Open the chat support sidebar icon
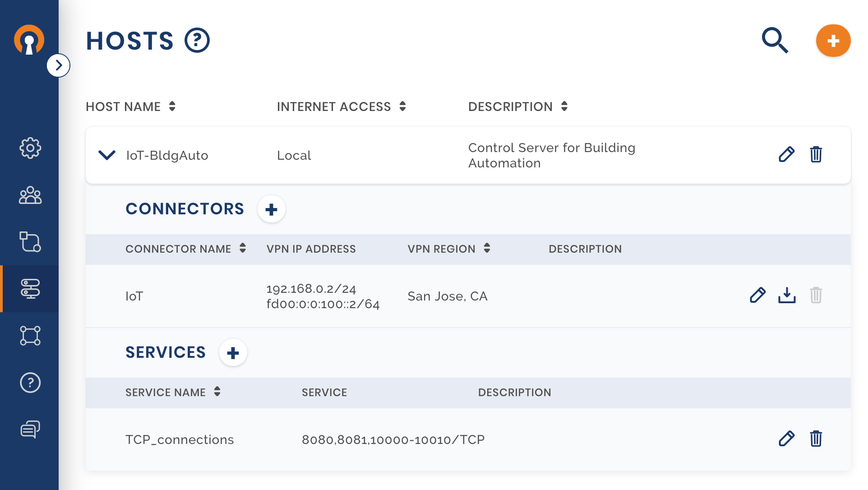 click(x=30, y=429)
